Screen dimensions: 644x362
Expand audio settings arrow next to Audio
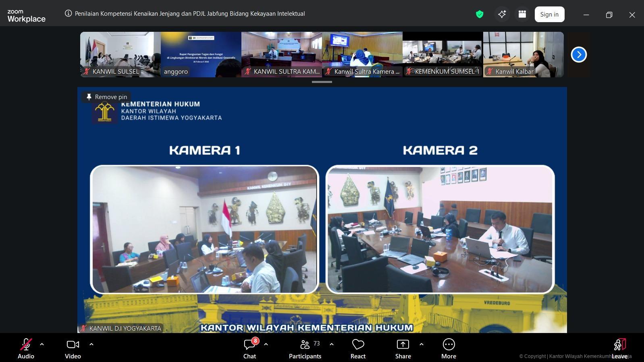pos(42,344)
